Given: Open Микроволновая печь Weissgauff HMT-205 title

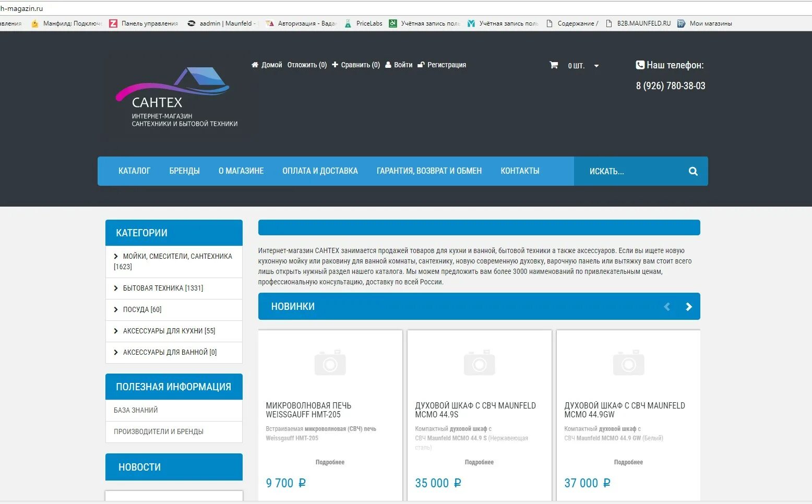Looking at the screenshot, I should click(308, 410).
